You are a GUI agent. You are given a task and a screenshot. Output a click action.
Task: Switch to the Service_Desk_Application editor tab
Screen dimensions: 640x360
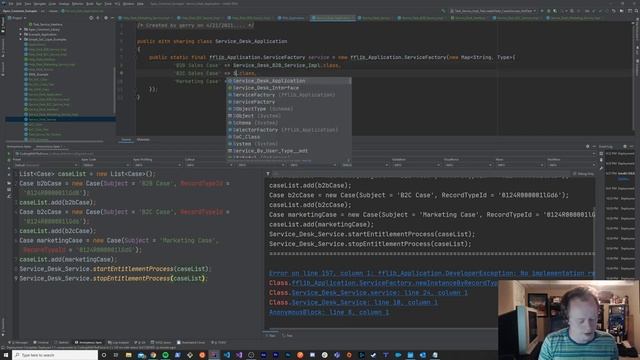[333, 18]
